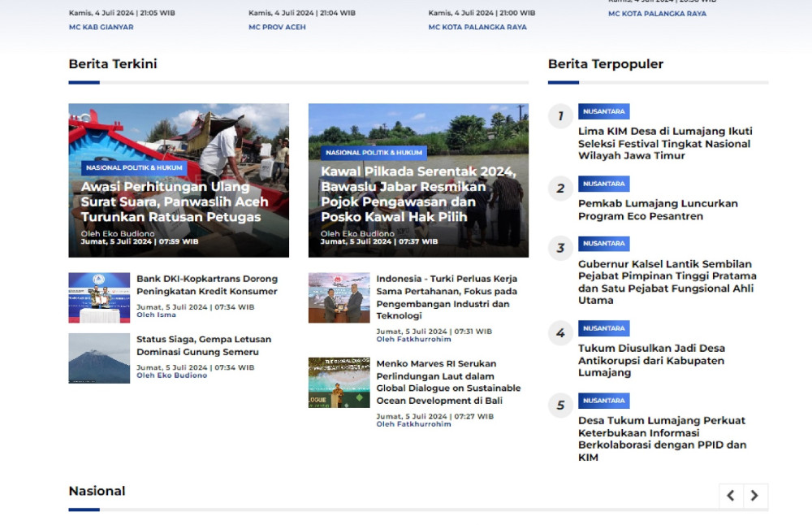812x525 pixels.
Task: Click Nasional Politik & Hukum tag on Bawaslu card
Action: [374, 153]
